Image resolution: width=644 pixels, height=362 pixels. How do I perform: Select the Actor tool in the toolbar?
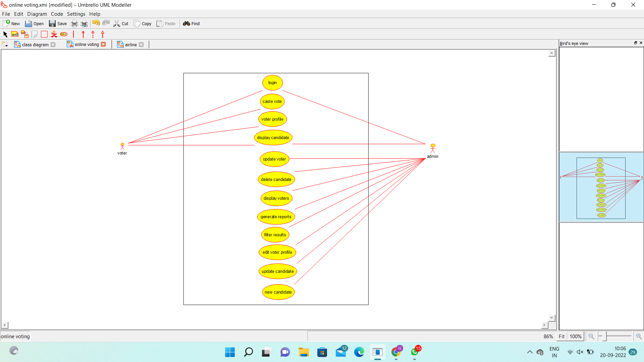tap(54, 34)
